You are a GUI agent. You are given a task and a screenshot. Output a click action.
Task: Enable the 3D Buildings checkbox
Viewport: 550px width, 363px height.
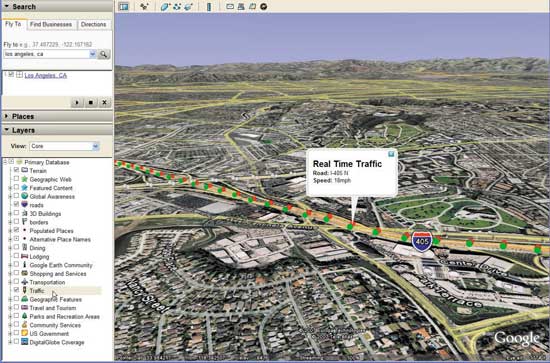(16, 213)
